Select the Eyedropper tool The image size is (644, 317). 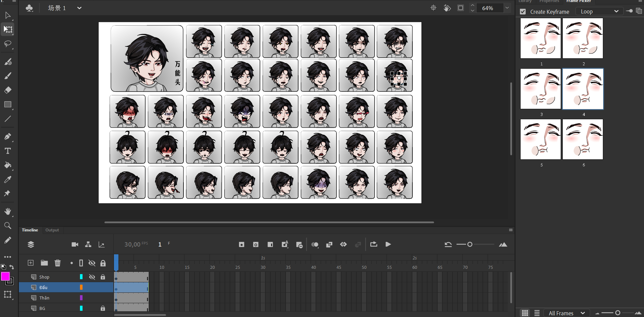coord(8,179)
